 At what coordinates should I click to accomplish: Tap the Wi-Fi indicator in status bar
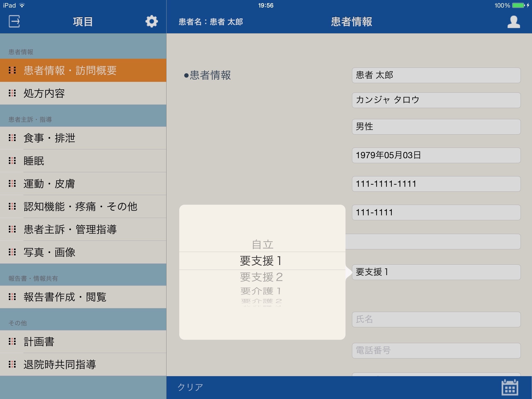22,5
